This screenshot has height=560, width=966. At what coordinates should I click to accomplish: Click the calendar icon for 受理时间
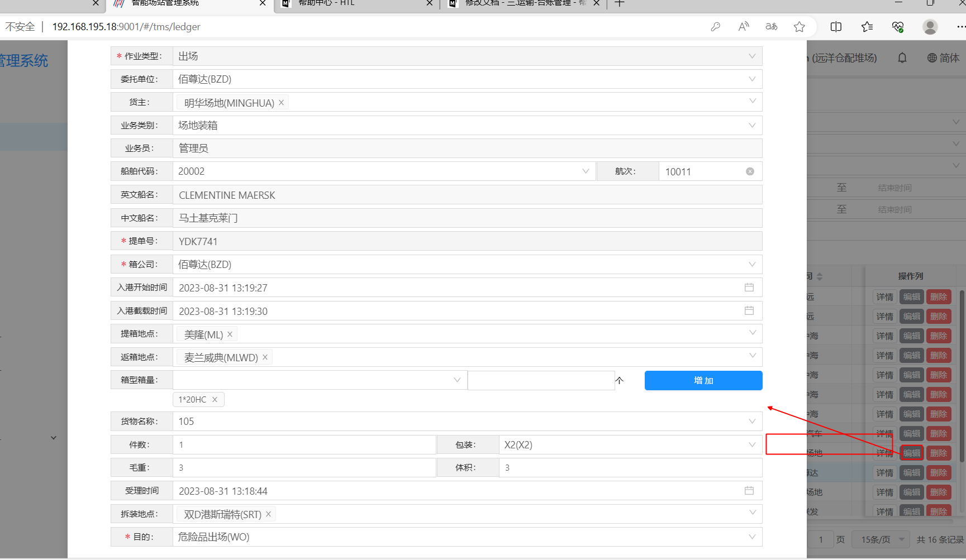pos(749,491)
